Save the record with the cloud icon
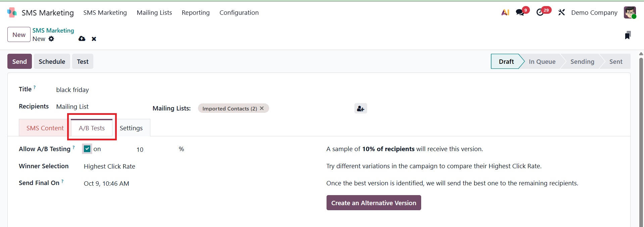 (82, 39)
